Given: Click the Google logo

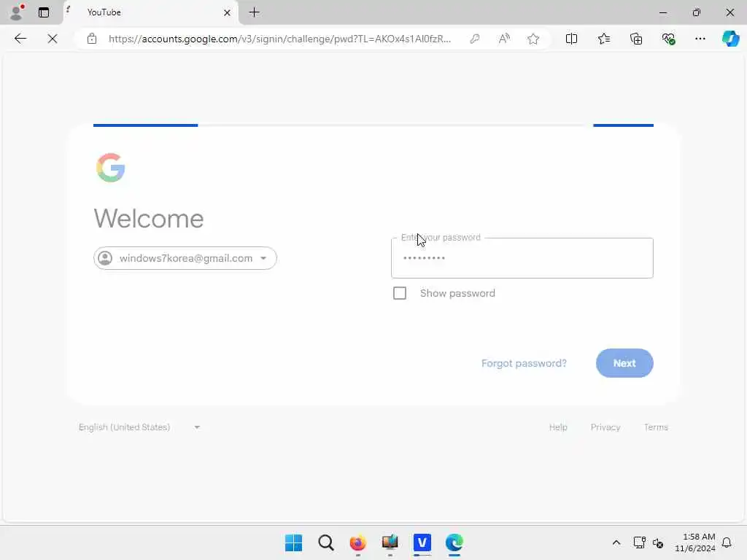Looking at the screenshot, I should pyautogui.click(x=111, y=168).
